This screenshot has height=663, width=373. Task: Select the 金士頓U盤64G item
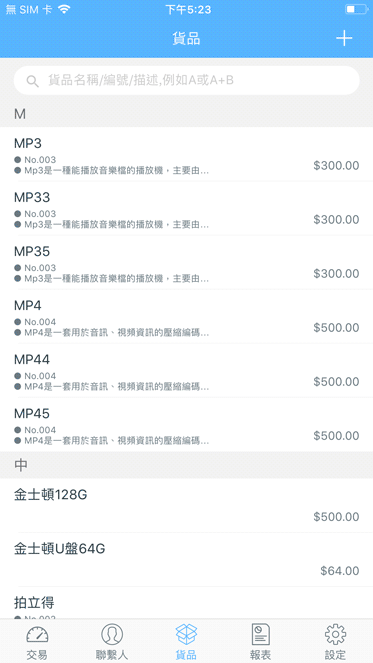(186, 560)
